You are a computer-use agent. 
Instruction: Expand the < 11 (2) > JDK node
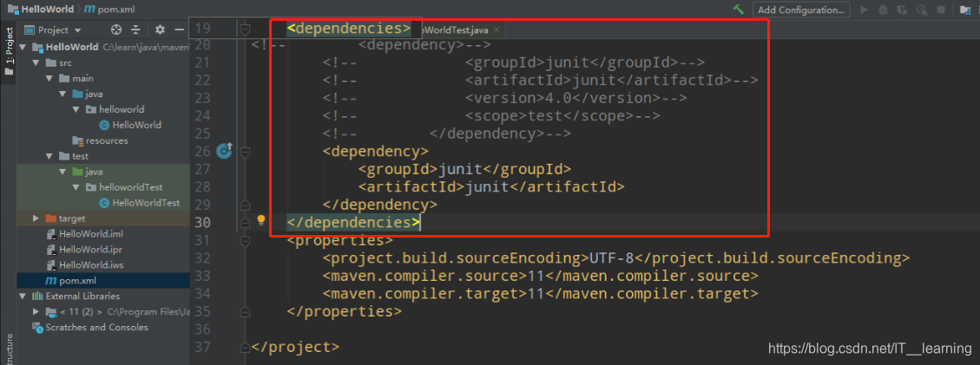[x=36, y=312]
